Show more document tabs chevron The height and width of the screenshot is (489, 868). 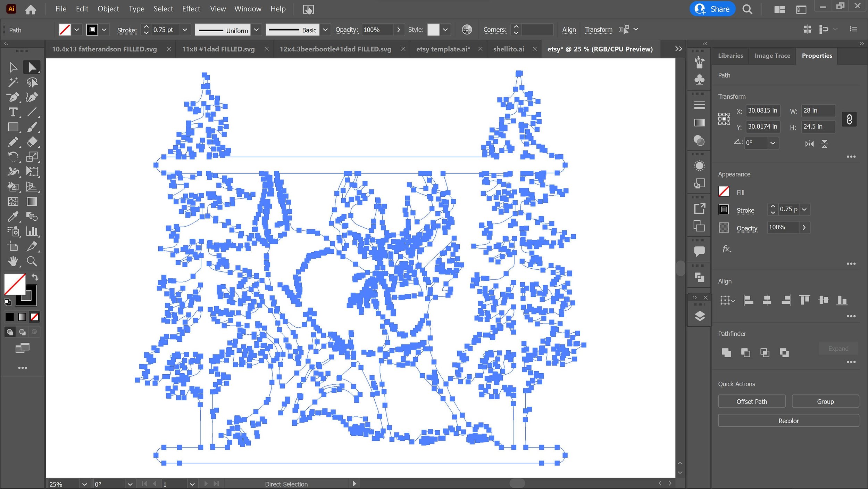click(x=678, y=49)
